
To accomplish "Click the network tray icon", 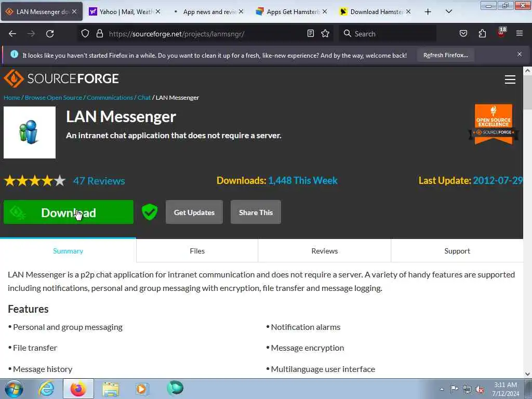I will click(467, 389).
